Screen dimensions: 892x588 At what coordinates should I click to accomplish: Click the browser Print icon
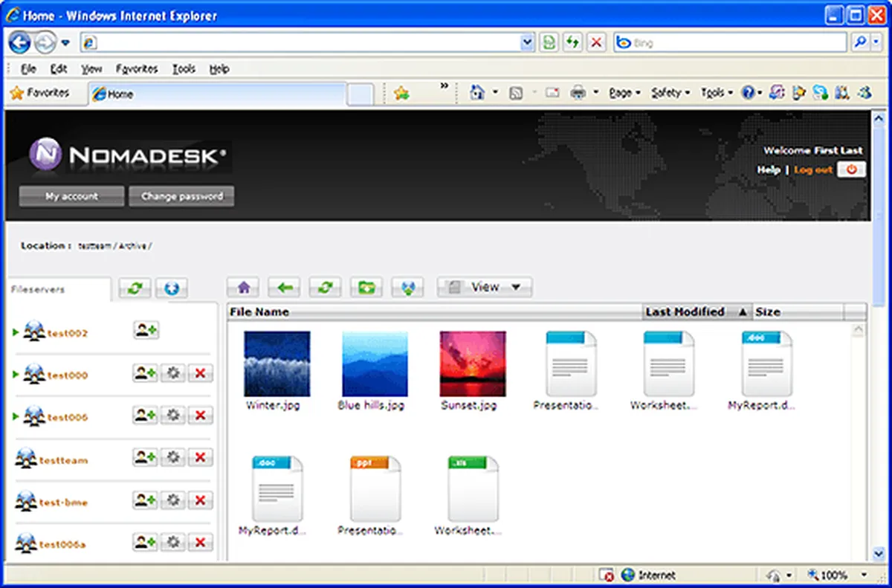pos(578,93)
